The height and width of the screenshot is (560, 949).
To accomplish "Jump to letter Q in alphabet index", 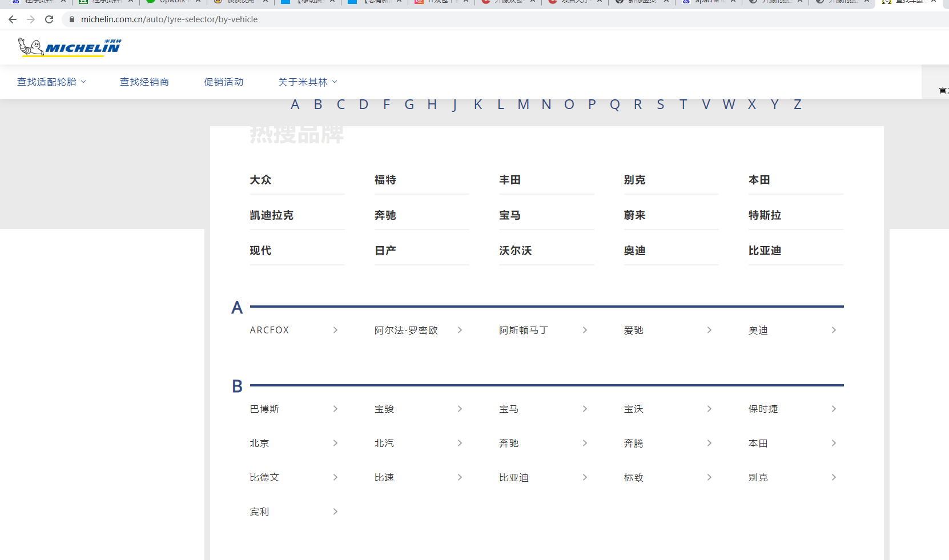I will (615, 104).
